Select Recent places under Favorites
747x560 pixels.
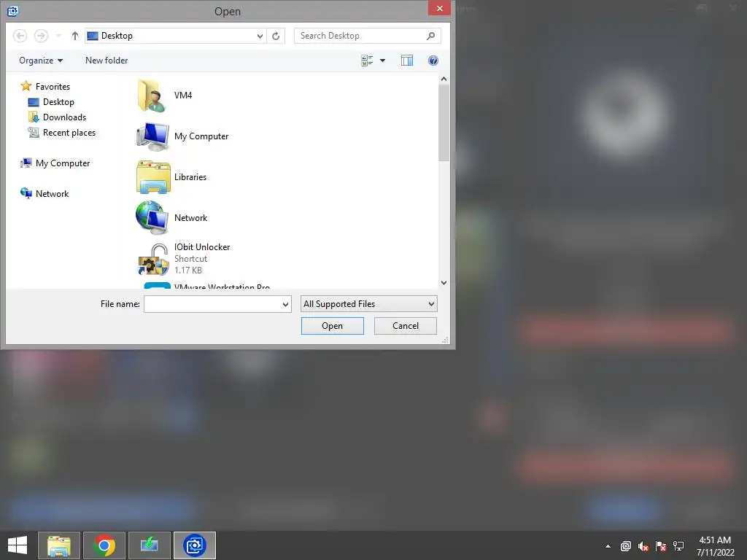62,133
